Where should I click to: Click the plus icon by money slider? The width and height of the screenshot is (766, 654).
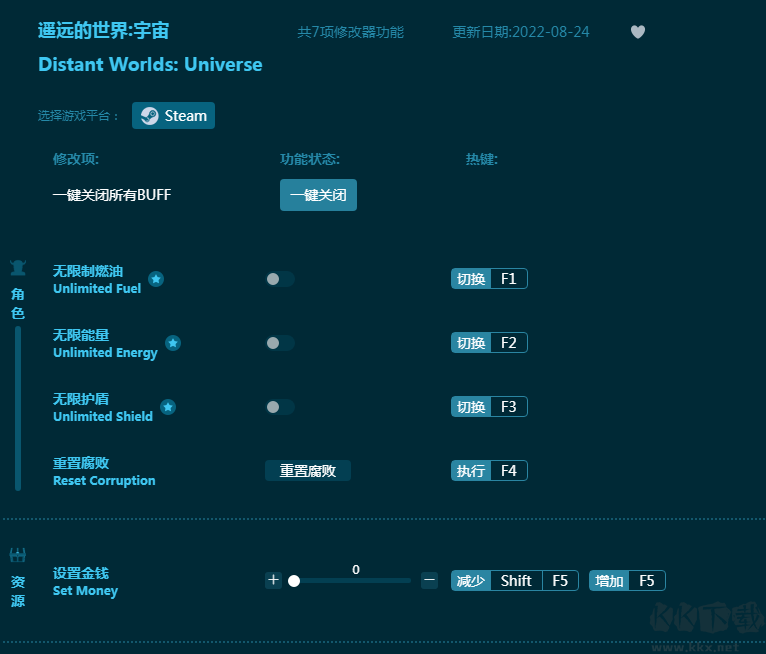tap(274, 580)
